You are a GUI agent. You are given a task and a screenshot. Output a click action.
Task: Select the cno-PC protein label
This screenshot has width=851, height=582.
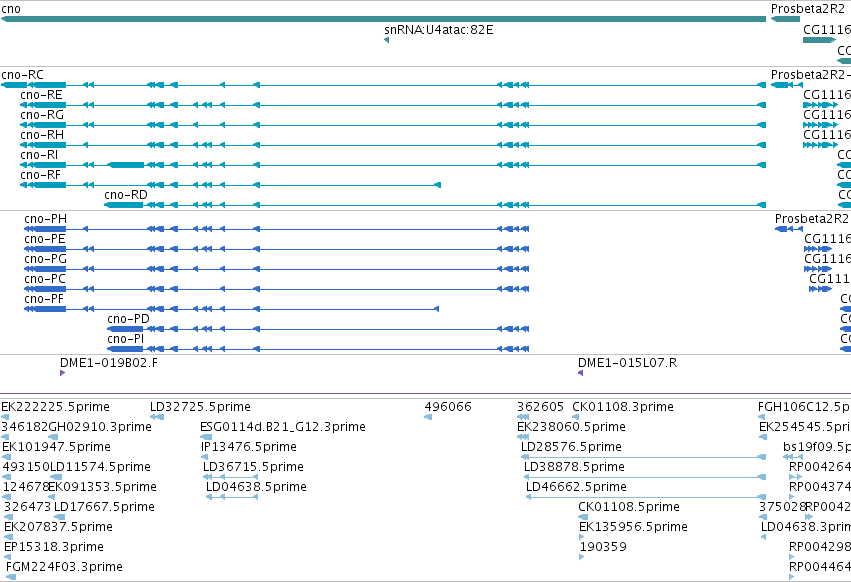point(45,279)
